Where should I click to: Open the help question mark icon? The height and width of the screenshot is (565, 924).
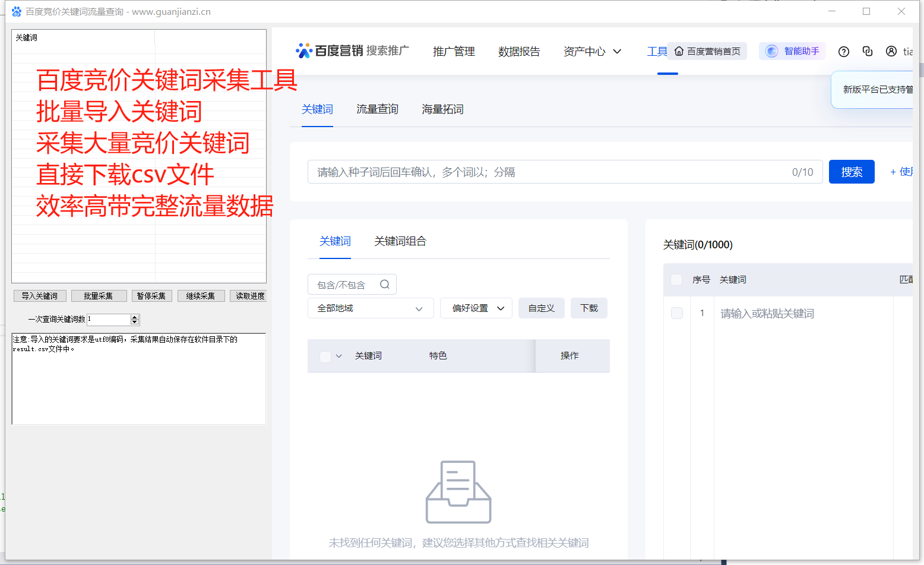tap(843, 52)
